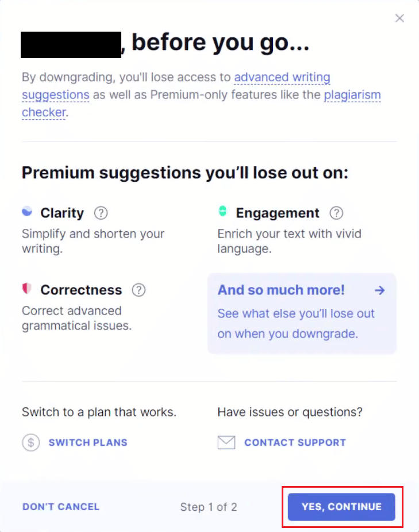Click the redacted name in the title
419x532 pixels.
point(70,43)
